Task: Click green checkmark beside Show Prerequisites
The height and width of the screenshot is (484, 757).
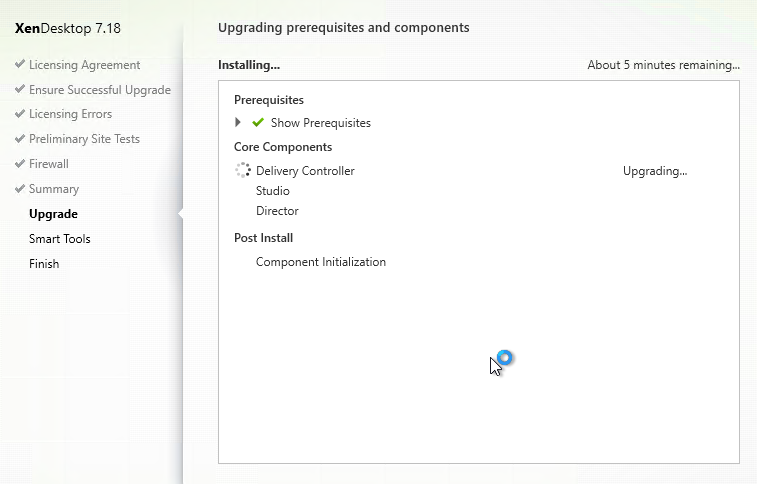Action: pos(258,123)
